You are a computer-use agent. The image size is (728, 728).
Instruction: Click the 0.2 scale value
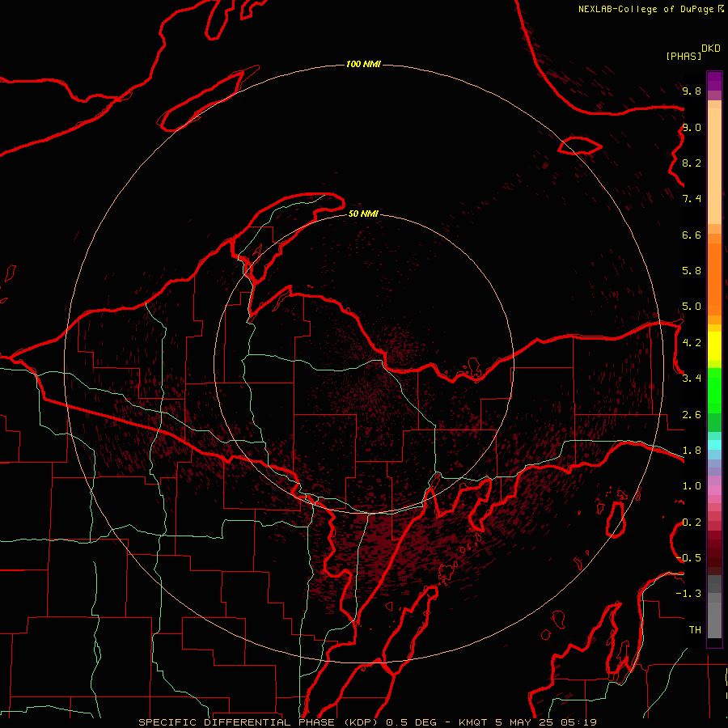click(692, 523)
